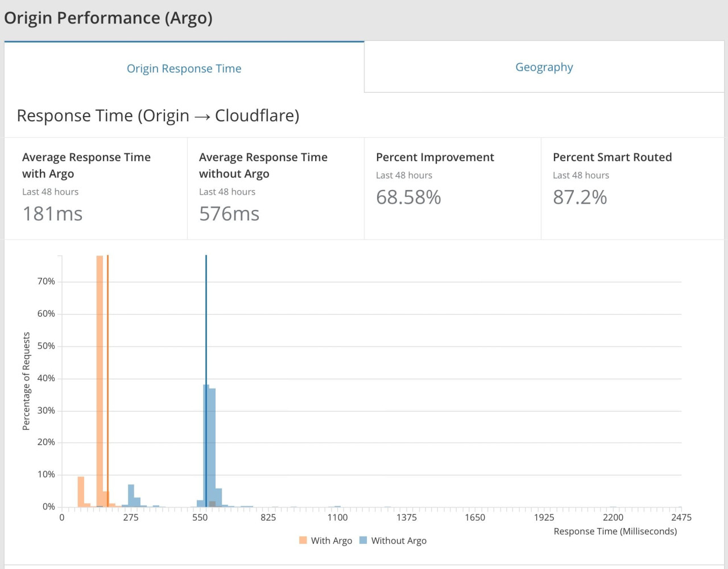Select the 181ms average response value
Screen dimensions: 728x569
click(x=52, y=214)
